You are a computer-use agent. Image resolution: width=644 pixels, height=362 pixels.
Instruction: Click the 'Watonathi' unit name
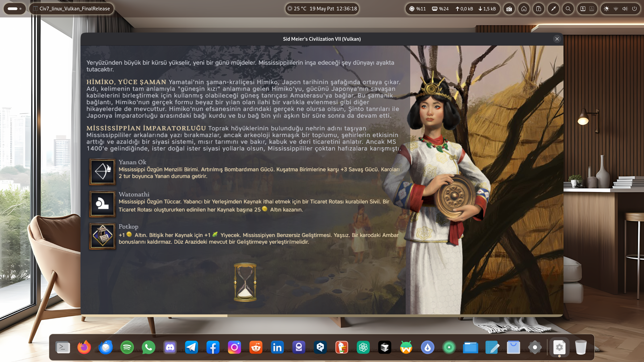point(134,194)
